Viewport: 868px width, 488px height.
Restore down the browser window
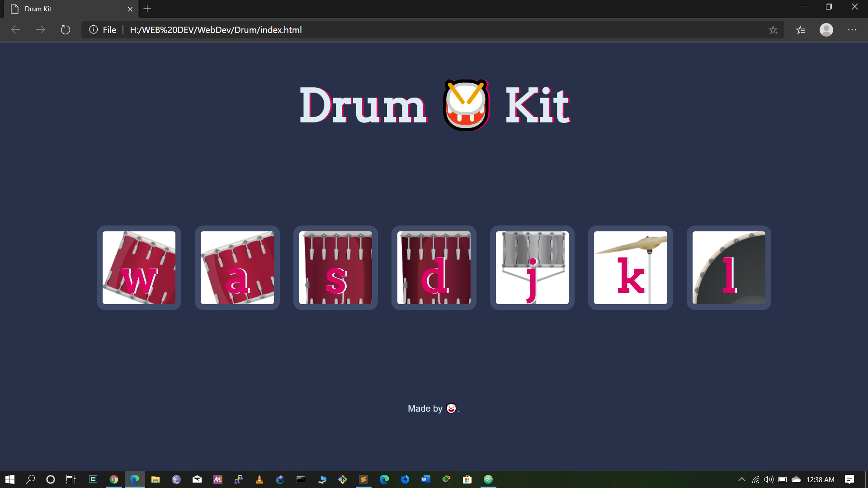[x=829, y=7]
